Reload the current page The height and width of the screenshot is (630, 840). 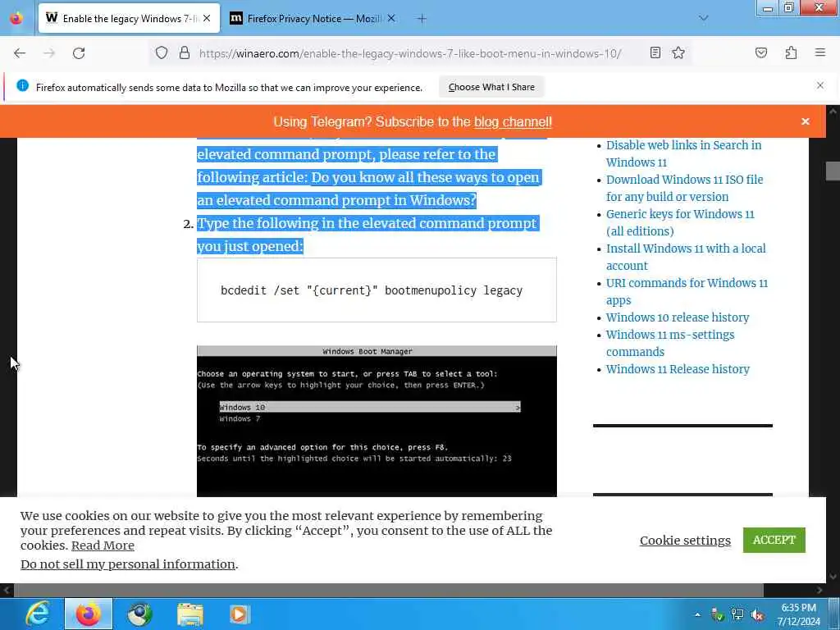tap(79, 53)
